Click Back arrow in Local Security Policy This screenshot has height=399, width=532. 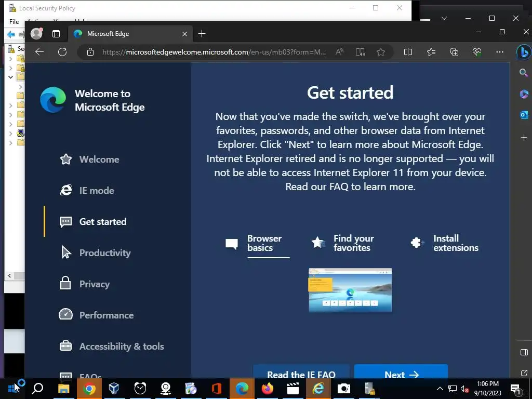tap(11, 34)
